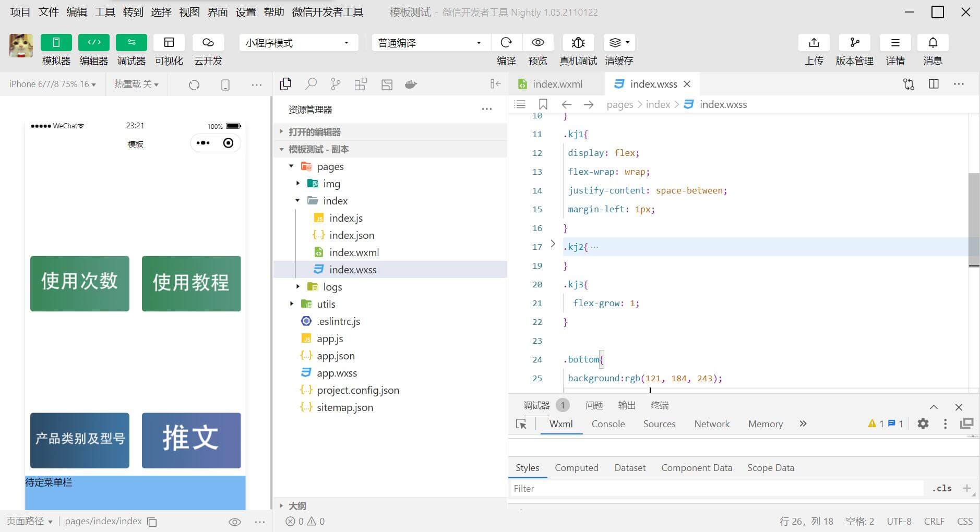Toggle the simulator (模拟器) panel

tap(56, 43)
